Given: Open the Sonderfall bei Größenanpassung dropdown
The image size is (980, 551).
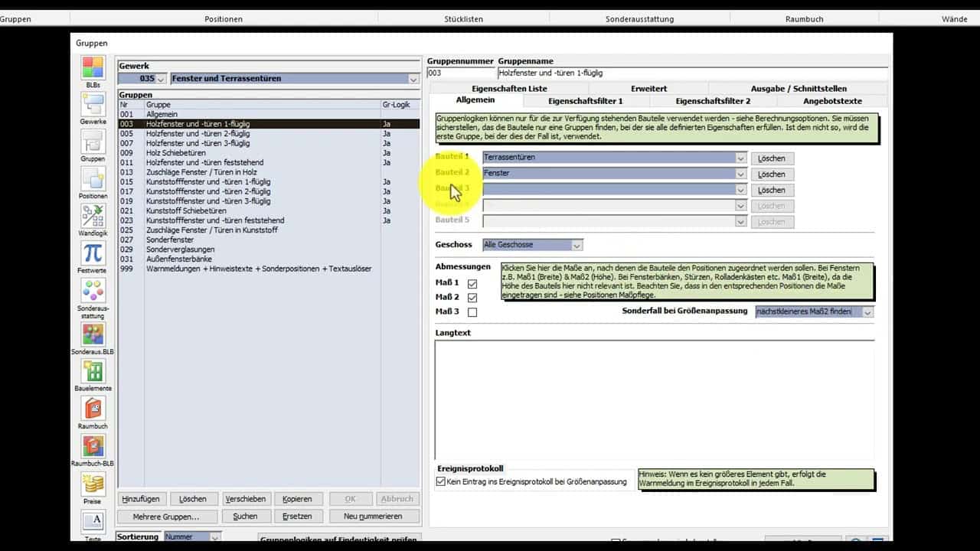Looking at the screenshot, I should click(x=867, y=312).
